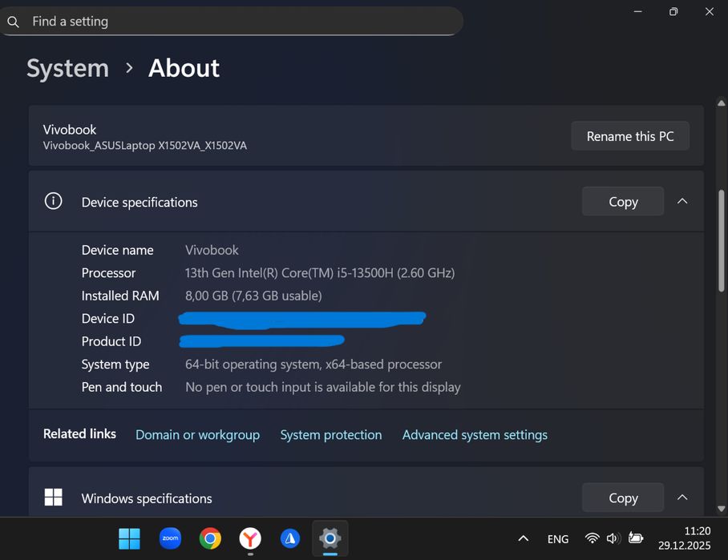Open Zoom from the taskbar

(x=170, y=538)
